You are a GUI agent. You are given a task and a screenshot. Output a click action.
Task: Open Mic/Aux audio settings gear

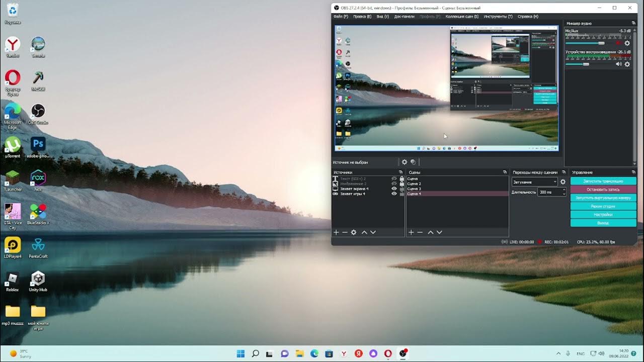coord(627,43)
